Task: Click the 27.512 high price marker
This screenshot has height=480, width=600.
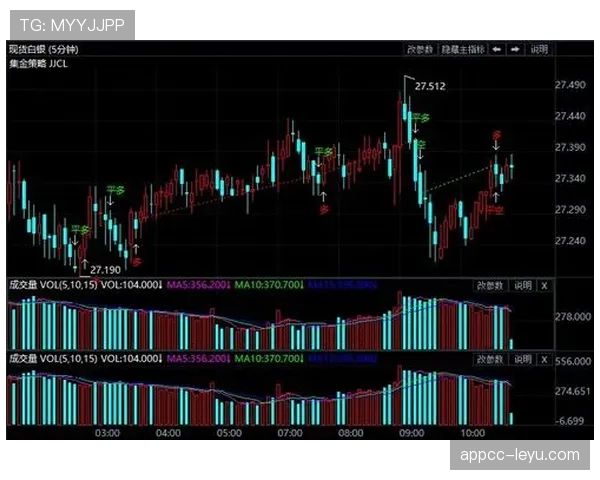Action: tap(429, 87)
